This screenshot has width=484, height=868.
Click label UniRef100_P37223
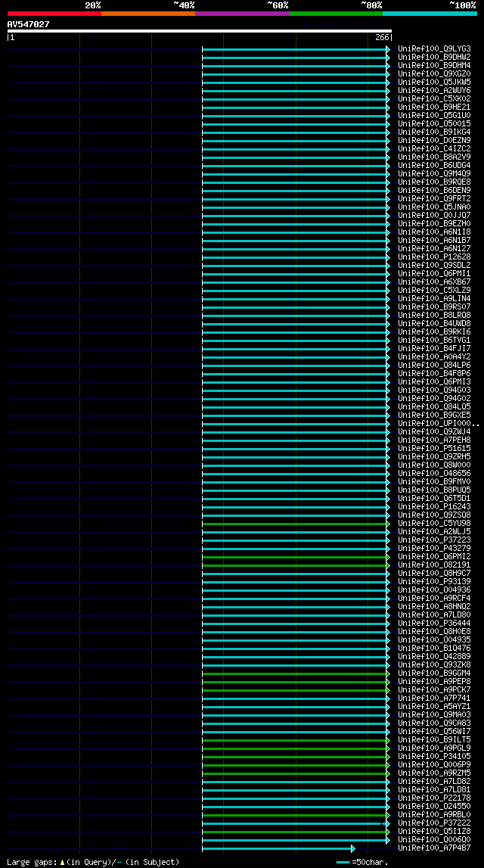pyautogui.click(x=434, y=540)
